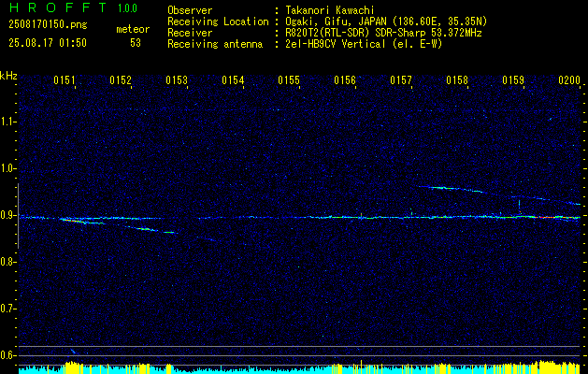Click the red strong-signal segment near 0159

coord(546,217)
